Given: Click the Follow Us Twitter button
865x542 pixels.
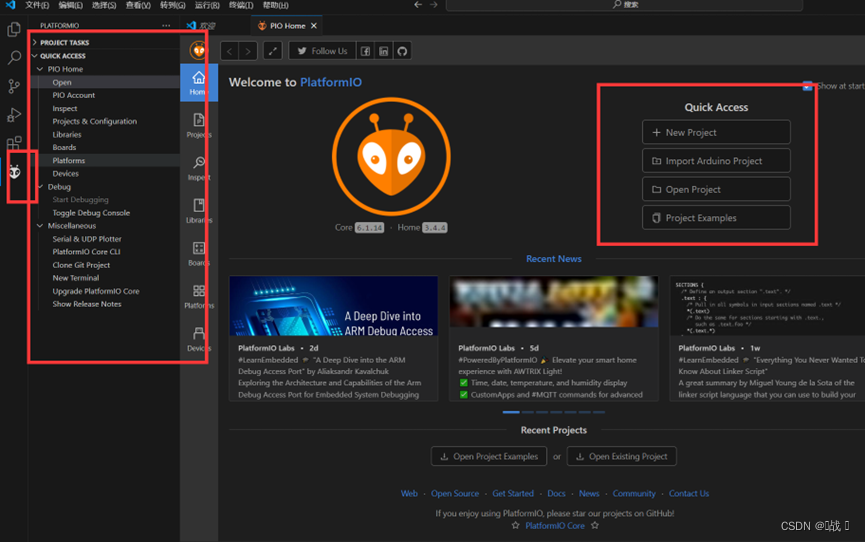Looking at the screenshot, I should click(323, 51).
